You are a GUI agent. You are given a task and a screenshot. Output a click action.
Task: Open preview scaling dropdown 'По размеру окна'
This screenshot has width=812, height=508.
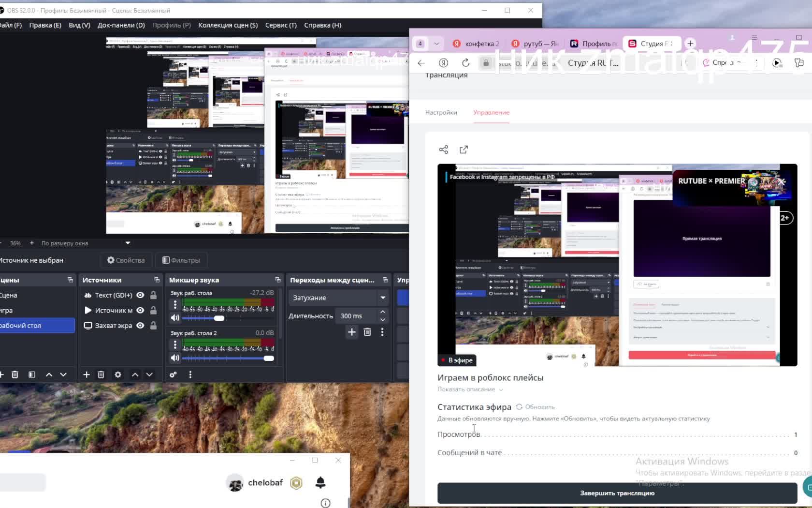86,243
